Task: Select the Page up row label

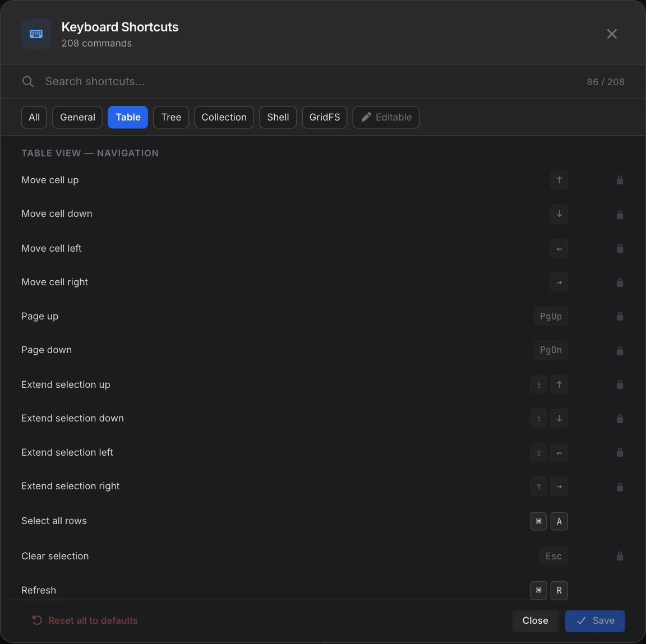Action: click(40, 316)
